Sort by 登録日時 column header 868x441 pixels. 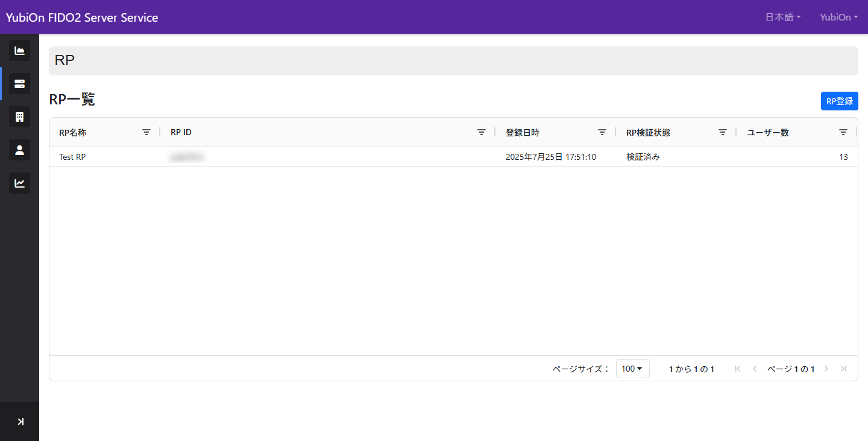[x=523, y=133]
